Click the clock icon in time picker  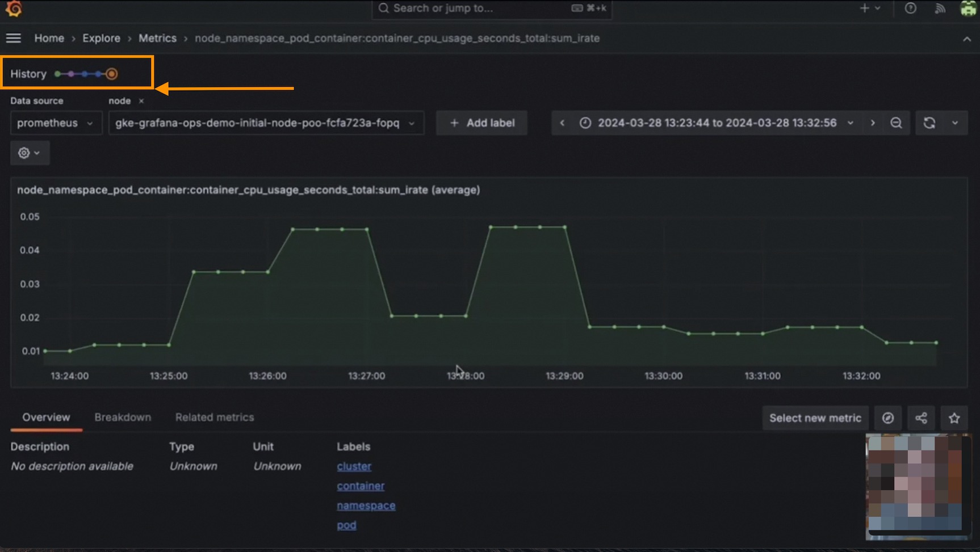tap(585, 123)
